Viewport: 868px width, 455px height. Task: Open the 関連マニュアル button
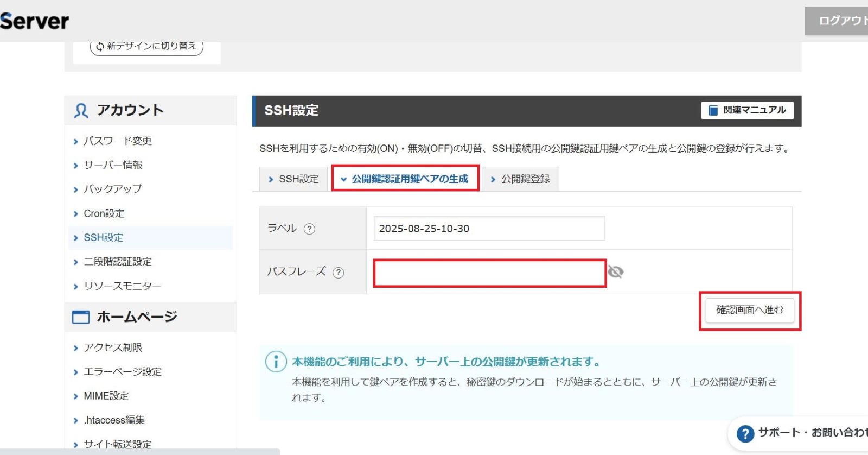point(747,110)
